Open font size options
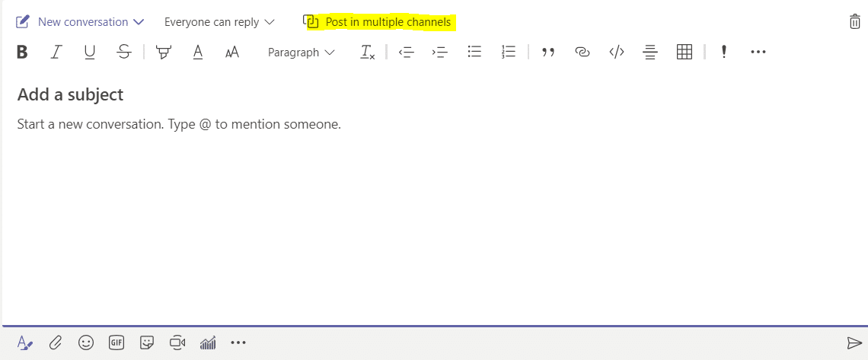The width and height of the screenshot is (868, 360). pyautogui.click(x=232, y=52)
